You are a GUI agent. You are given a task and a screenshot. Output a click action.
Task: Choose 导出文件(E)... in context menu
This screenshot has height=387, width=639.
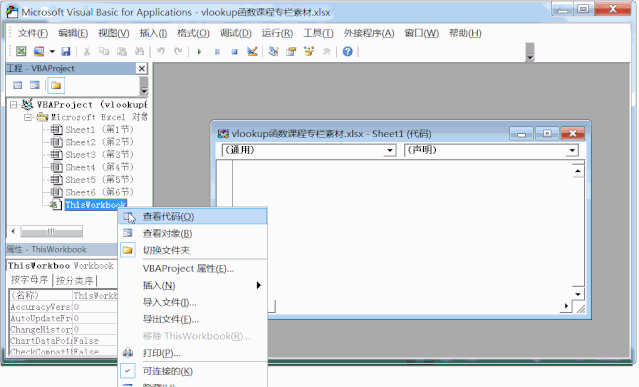193,319
